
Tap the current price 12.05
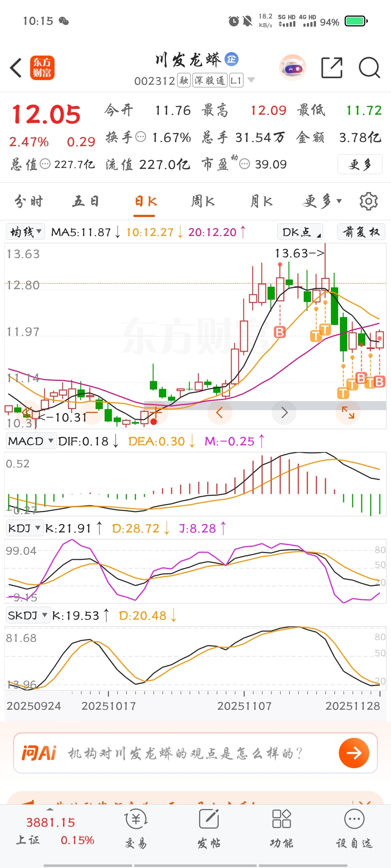[46, 115]
